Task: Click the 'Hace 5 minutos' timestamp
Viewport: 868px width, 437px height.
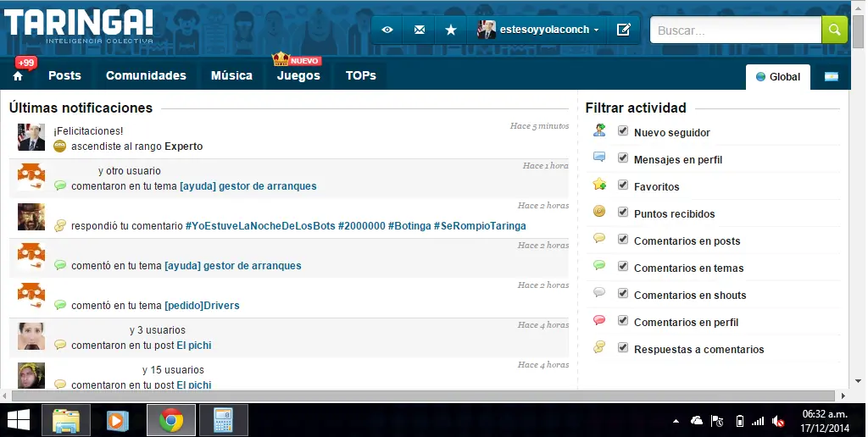Action: click(x=540, y=126)
